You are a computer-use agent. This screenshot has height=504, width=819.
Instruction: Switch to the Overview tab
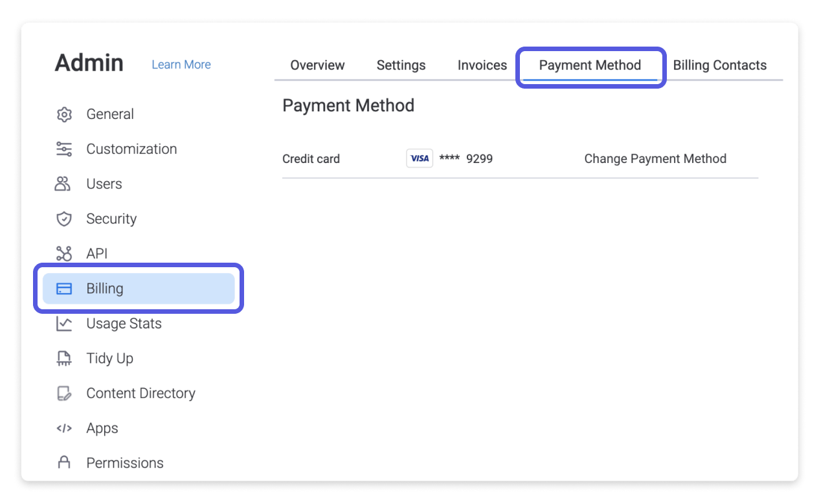(x=317, y=65)
